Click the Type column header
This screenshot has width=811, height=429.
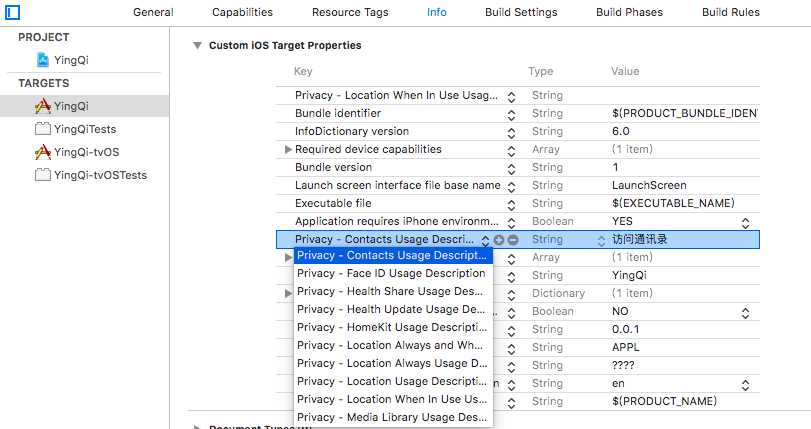coord(540,71)
